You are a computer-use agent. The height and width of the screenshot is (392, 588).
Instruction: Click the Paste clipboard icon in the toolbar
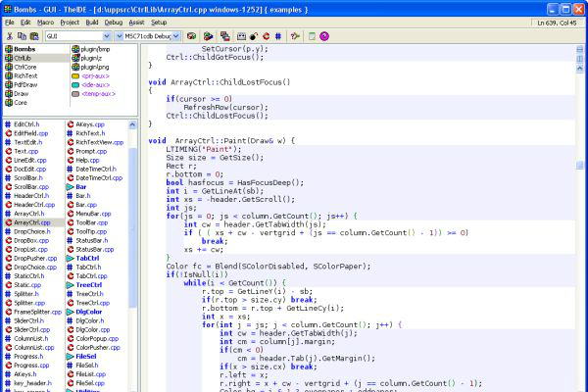(x=34, y=36)
